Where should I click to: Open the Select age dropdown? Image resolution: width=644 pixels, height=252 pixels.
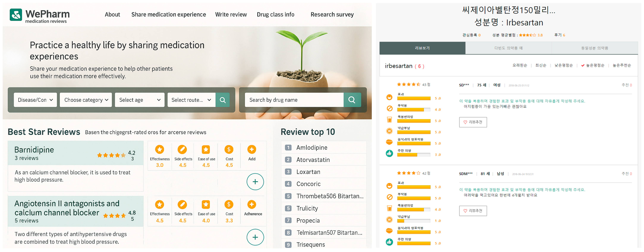(x=140, y=100)
